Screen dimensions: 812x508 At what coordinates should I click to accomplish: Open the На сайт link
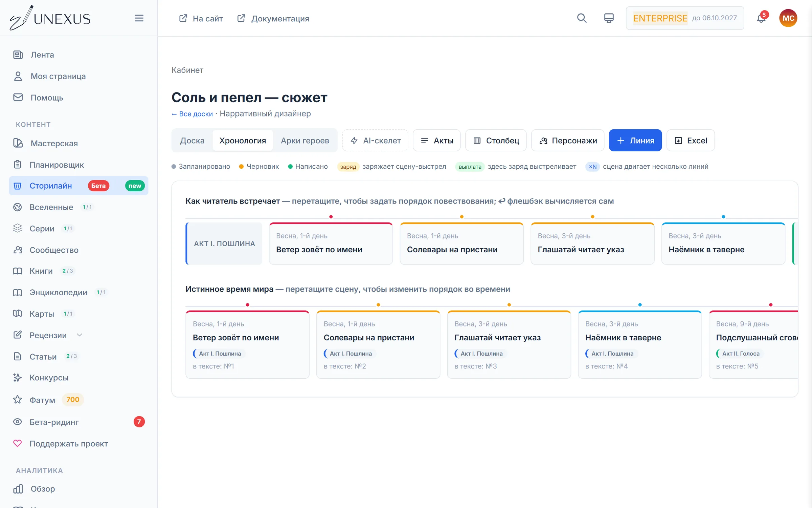point(201,18)
